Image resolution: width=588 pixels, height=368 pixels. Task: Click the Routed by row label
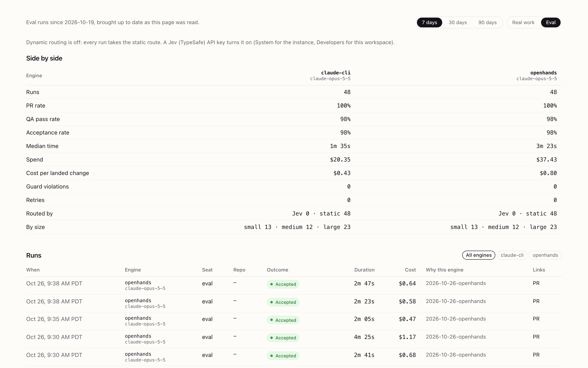click(x=39, y=214)
